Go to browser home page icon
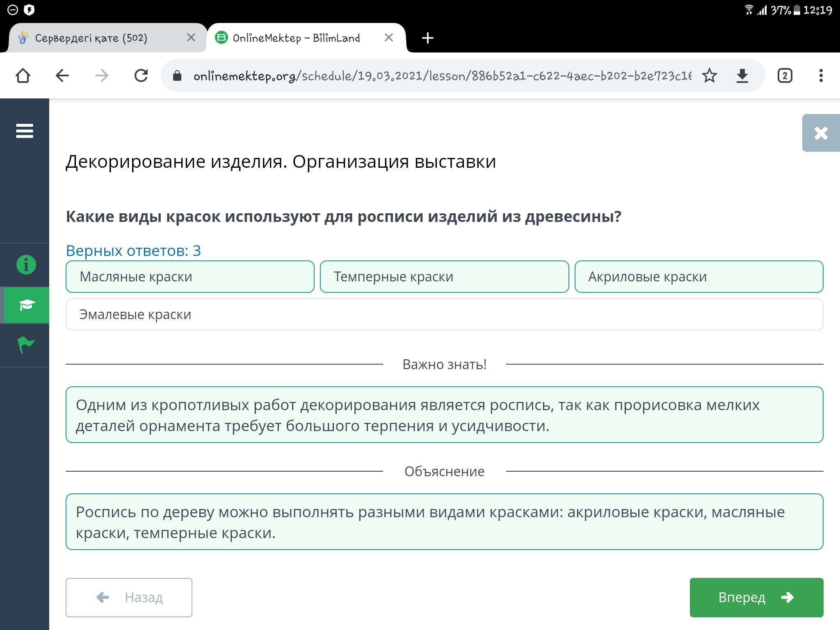This screenshot has width=840, height=630. pyautogui.click(x=23, y=76)
